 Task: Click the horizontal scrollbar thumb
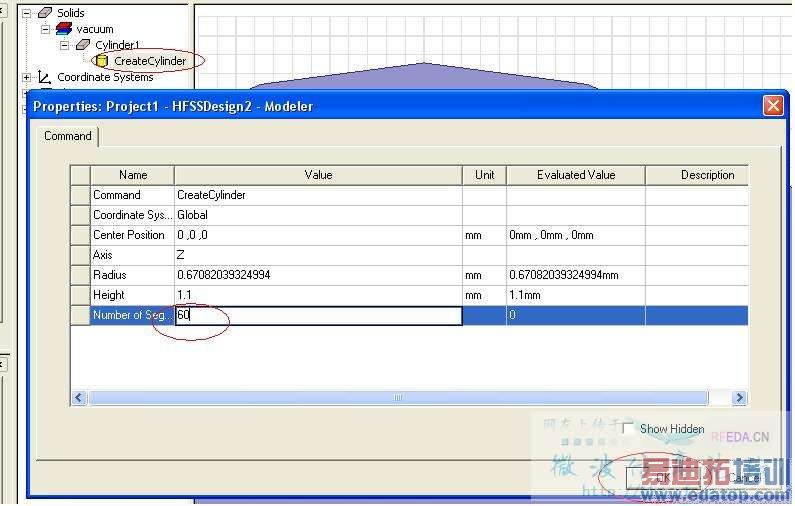point(398,397)
